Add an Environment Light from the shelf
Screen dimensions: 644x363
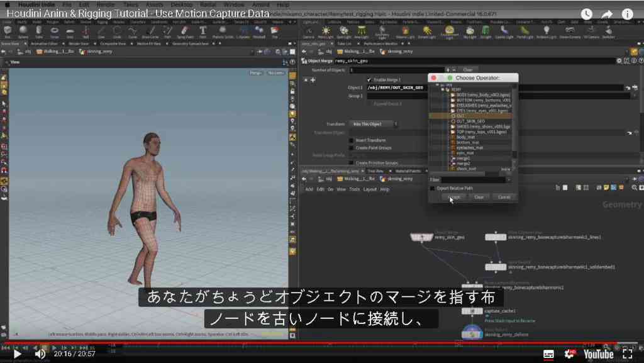[449, 32]
